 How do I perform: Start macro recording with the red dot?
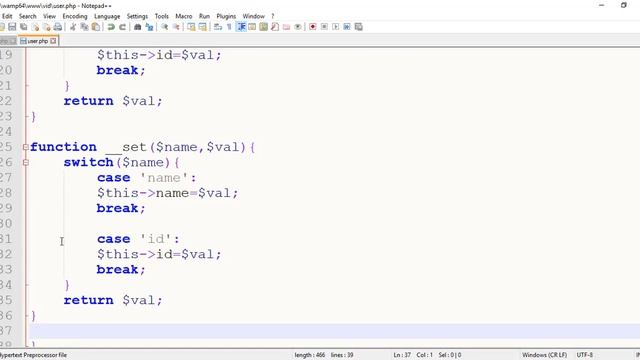pyautogui.click(x=313, y=27)
